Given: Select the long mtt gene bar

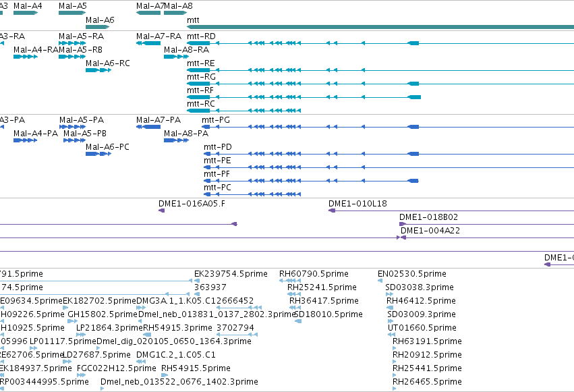Looking at the screenshot, I should click(380, 27).
